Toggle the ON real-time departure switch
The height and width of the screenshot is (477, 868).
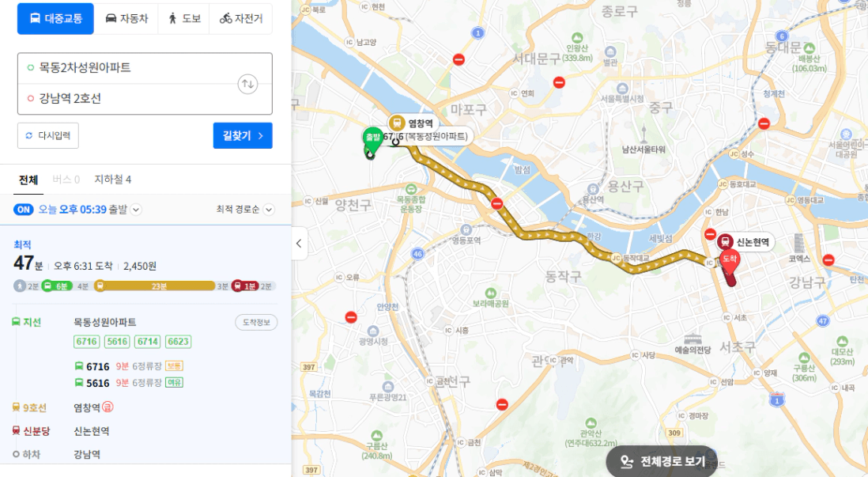pyautogui.click(x=23, y=210)
